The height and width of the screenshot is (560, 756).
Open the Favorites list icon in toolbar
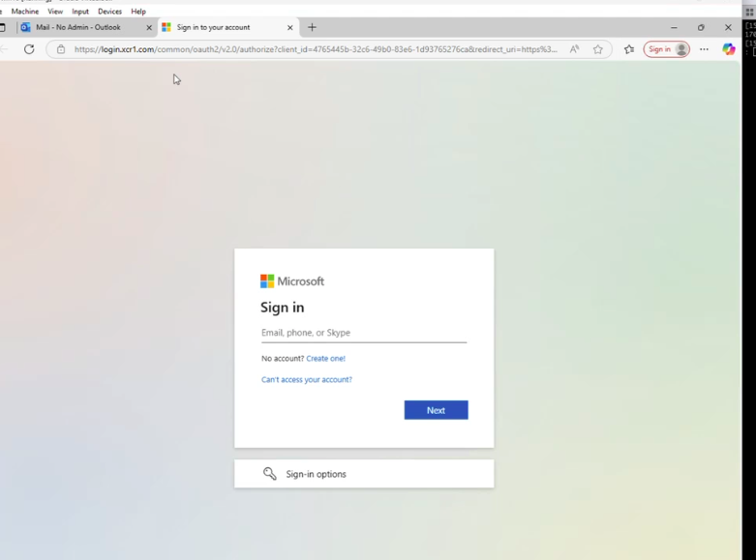click(x=629, y=49)
